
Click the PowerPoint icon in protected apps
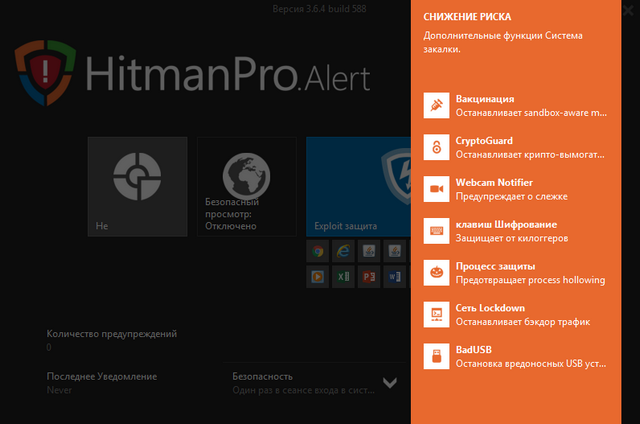pyautogui.click(x=369, y=275)
